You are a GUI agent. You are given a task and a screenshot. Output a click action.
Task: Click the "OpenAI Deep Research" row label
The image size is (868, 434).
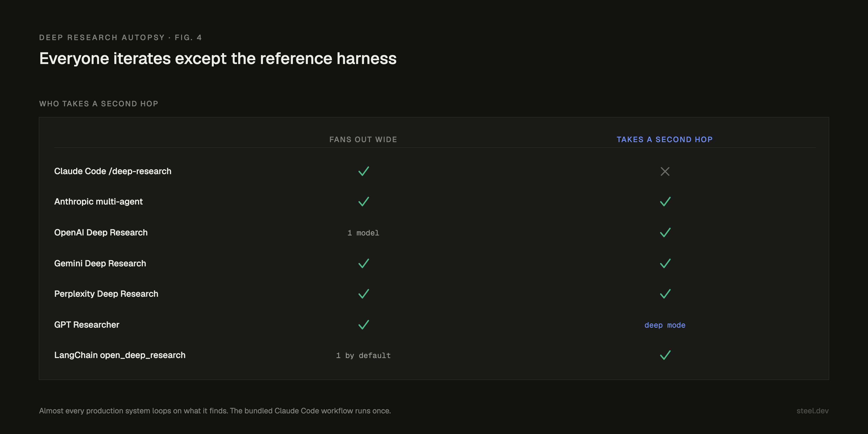(101, 232)
